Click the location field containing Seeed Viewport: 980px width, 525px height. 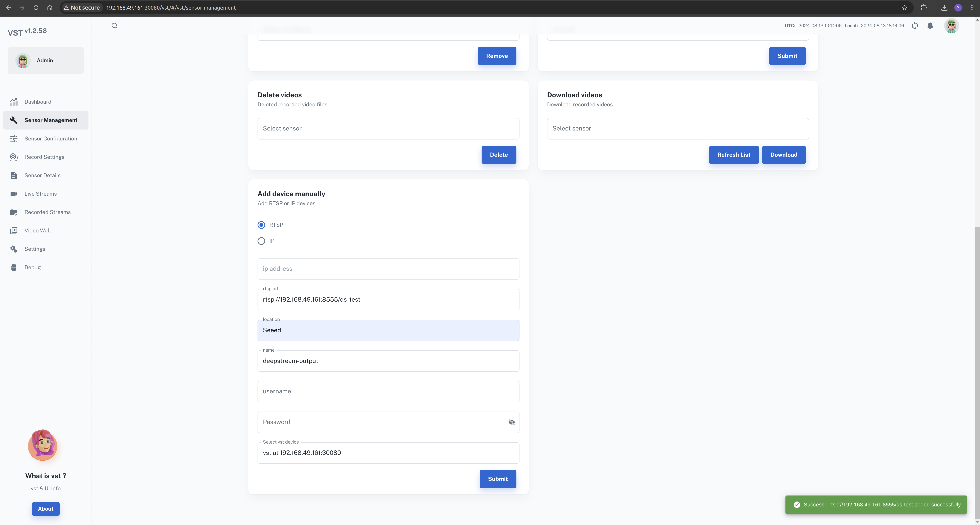point(389,331)
